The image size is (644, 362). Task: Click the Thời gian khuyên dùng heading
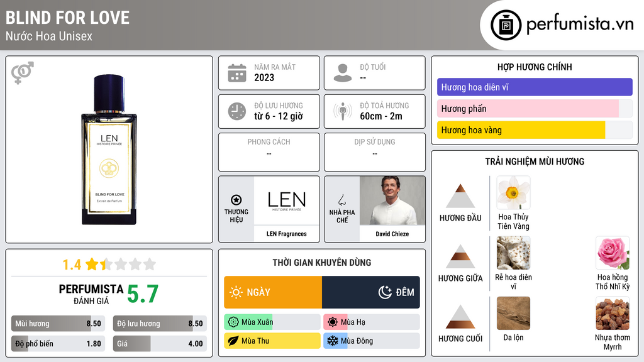point(322,263)
